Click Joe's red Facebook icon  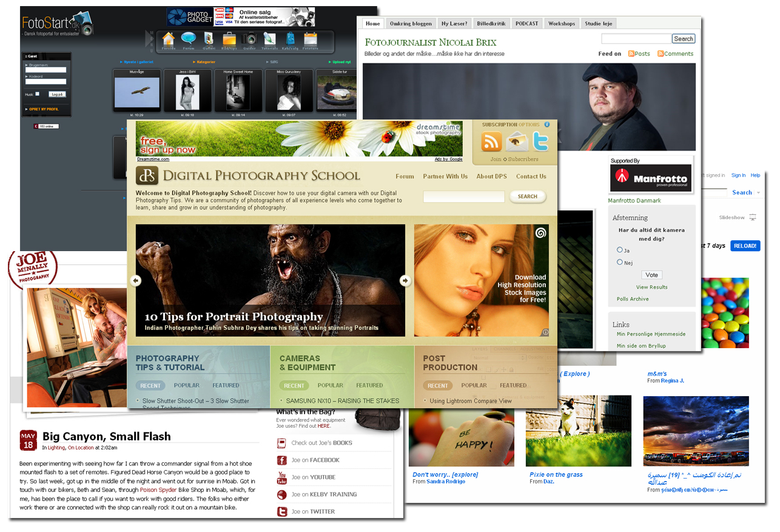282,460
